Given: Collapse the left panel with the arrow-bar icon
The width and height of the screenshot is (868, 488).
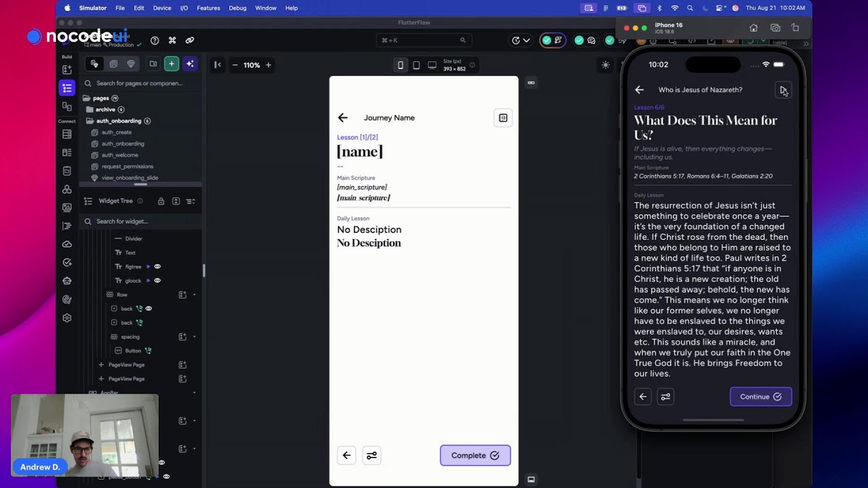Looking at the screenshot, I should click(218, 65).
